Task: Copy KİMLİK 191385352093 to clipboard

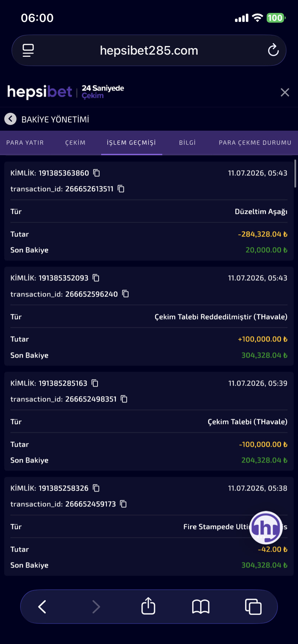Action: pyautogui.click(x=96, y=278)
